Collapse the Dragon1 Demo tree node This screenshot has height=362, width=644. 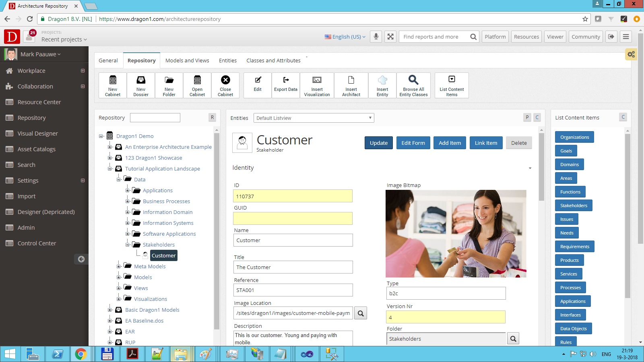coord(101,136)
